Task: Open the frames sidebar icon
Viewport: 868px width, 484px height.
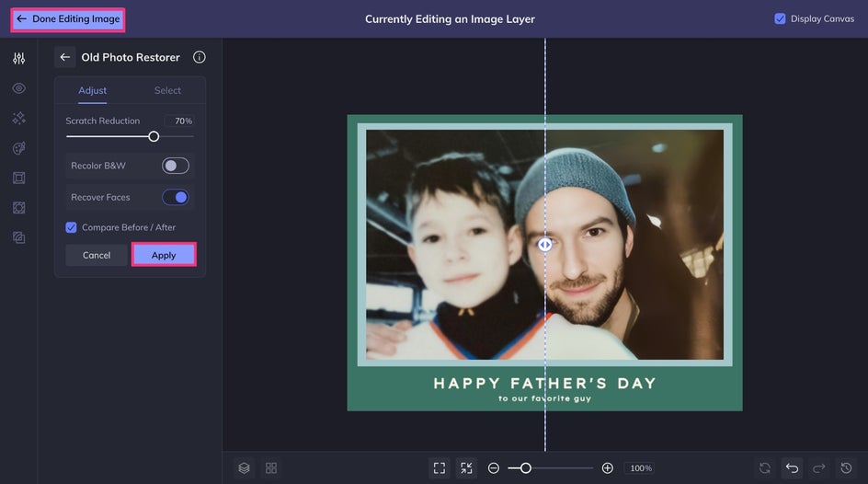Action: (x=18, y=178)
